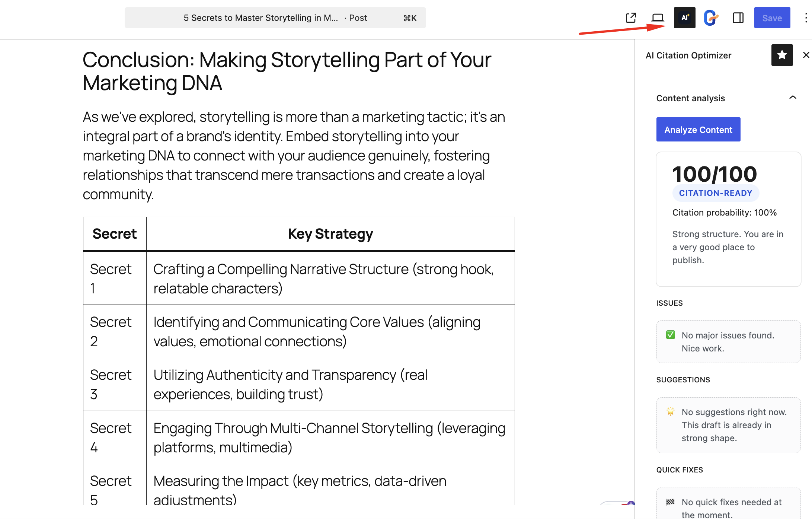Click the Analyze Content button
812x519 pixels.
tap(698, 130)
